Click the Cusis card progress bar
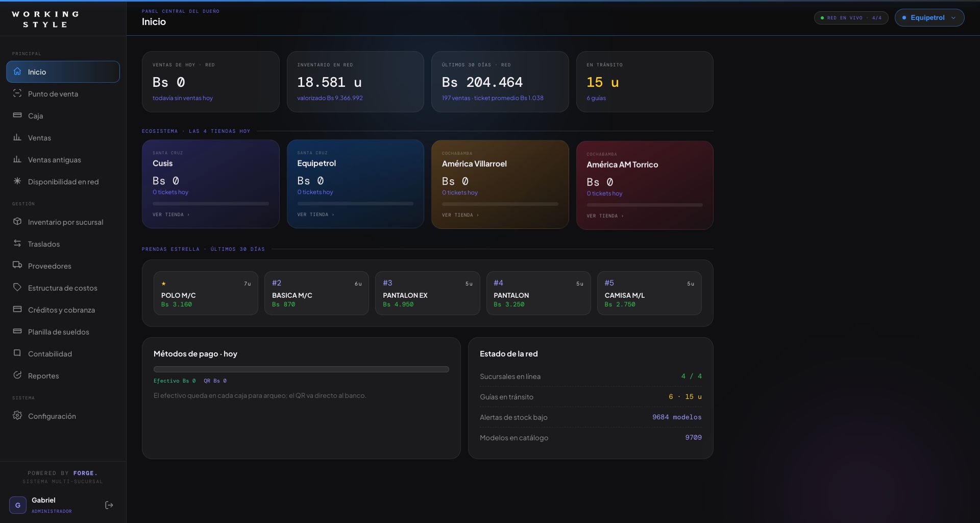Viewport: 980px width, 523px height. pos(210,204)
